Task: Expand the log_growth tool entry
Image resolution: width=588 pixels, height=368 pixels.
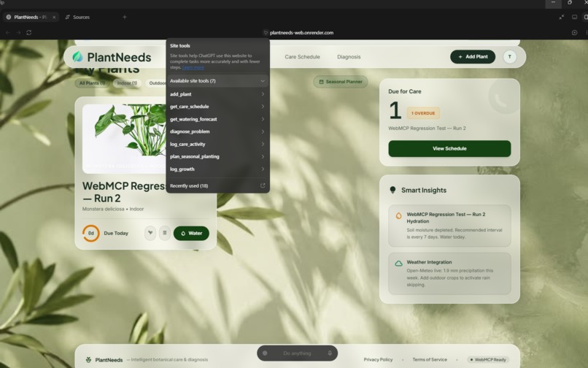Action: click(217, 169)
